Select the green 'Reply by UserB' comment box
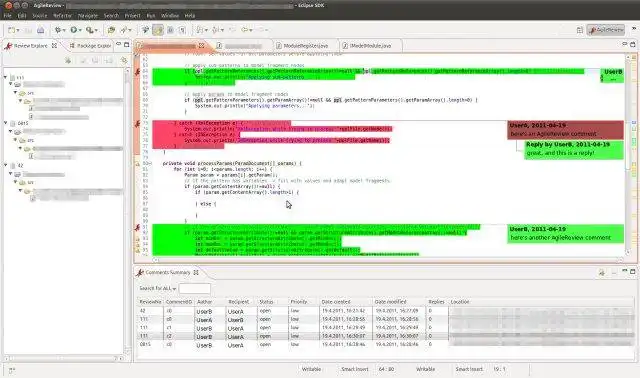Image resolution: width=640 pixels, height=378 pixels. click(574, 149)
